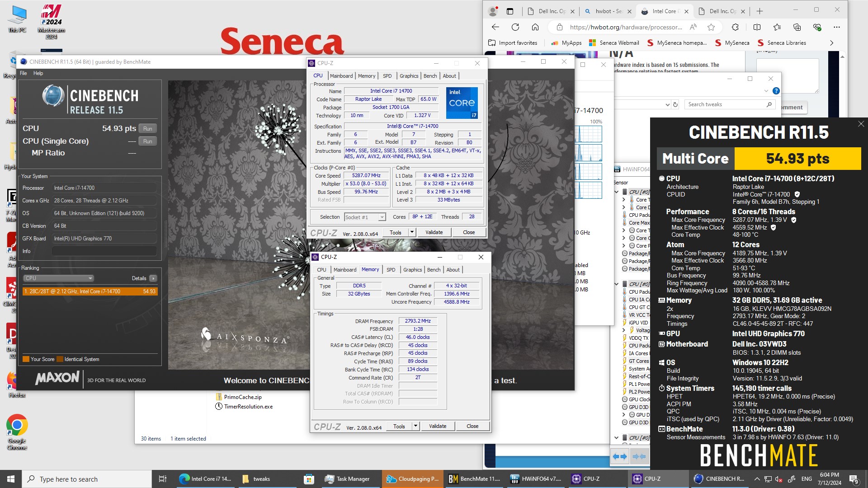
Task: Toggle Edge split screen icon
Action: (x=757, y=27)
